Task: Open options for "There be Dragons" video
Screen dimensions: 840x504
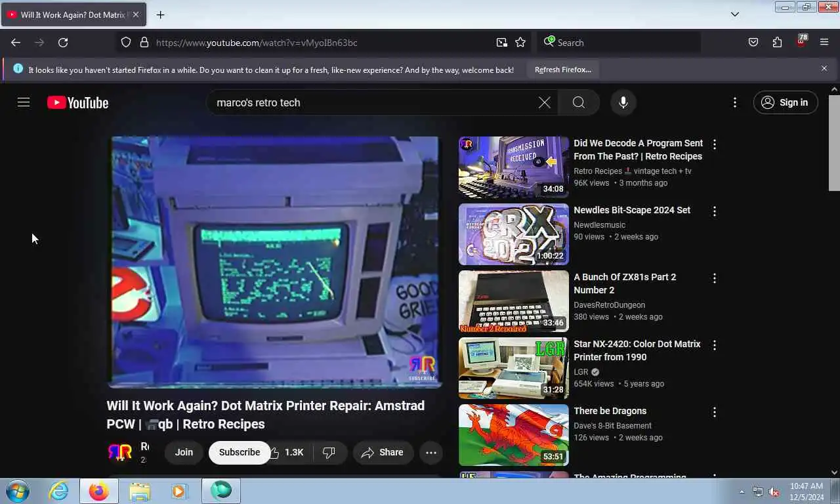Action: pos(715,412)
